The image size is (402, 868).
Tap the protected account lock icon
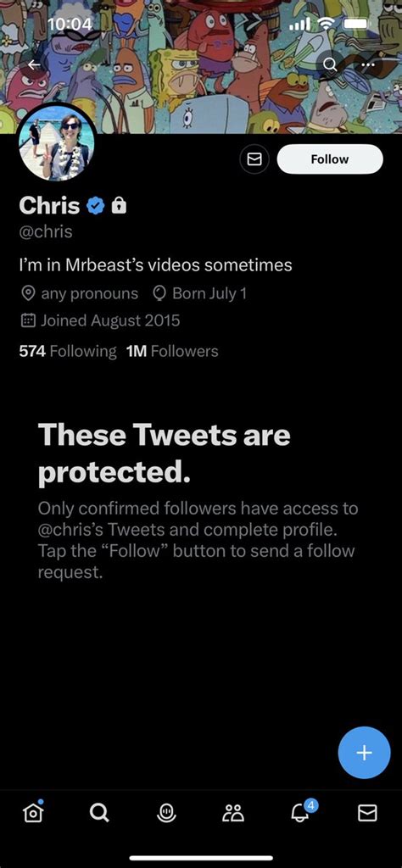point(119,206)
